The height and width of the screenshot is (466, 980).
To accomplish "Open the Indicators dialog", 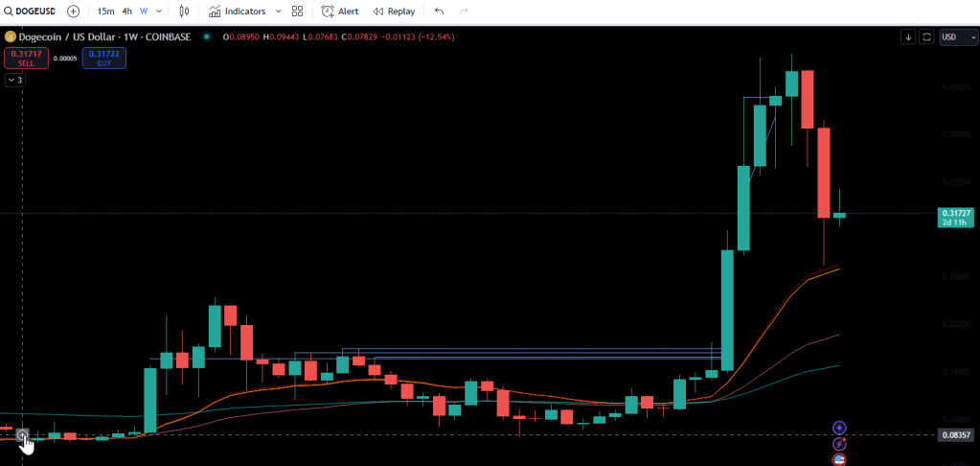I will (x=237, y=12).
